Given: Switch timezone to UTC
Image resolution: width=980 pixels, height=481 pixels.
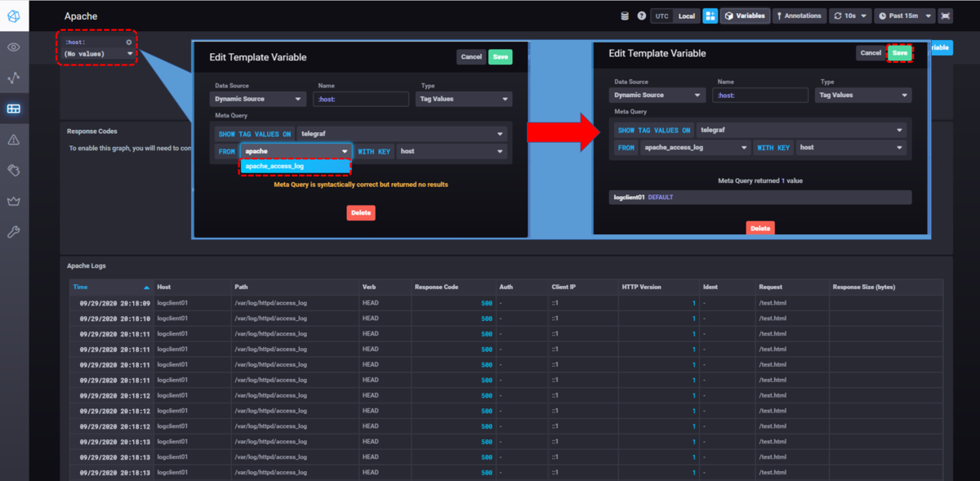Looking at the screenshot, I should [662, 16].
